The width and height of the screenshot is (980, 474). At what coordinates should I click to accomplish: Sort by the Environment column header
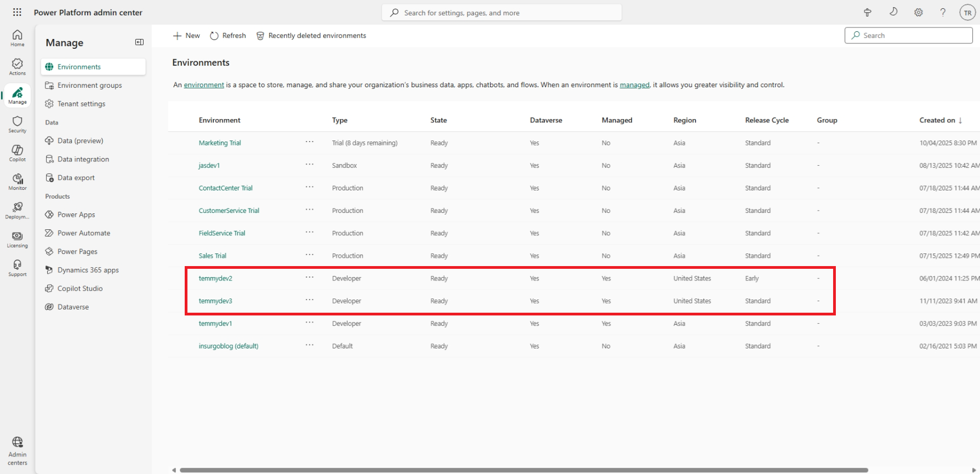tap(219, 120)
